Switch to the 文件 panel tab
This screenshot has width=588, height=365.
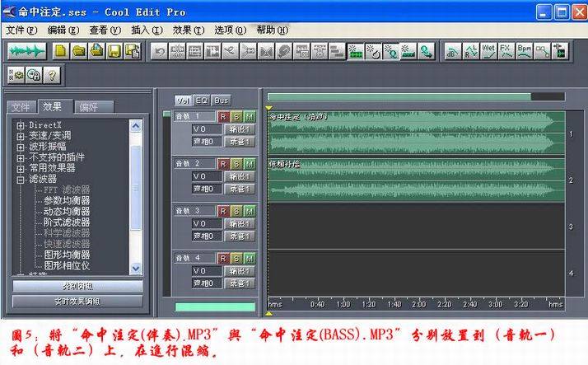(21, 107)
